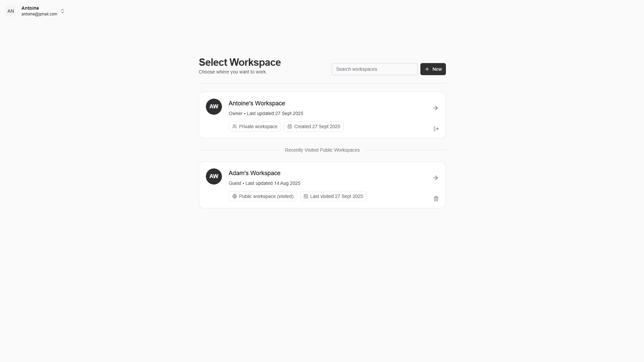This screenshot has width=644, height=362.
Task: Open the Antoine account menu
Action: pyautogui.click(x=35, y=11)
